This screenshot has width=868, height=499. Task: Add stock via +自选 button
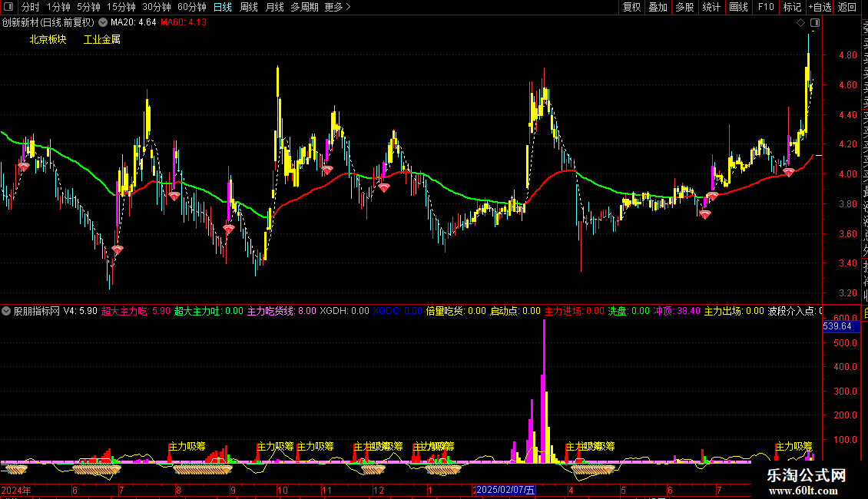[x=820, y=7]
